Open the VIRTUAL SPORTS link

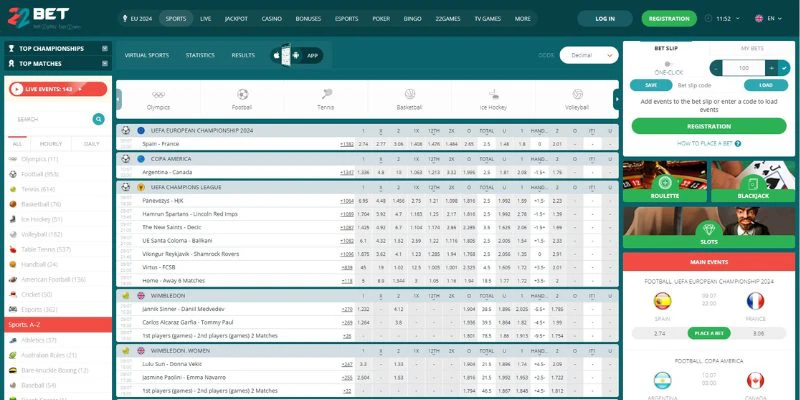point(146,55)
